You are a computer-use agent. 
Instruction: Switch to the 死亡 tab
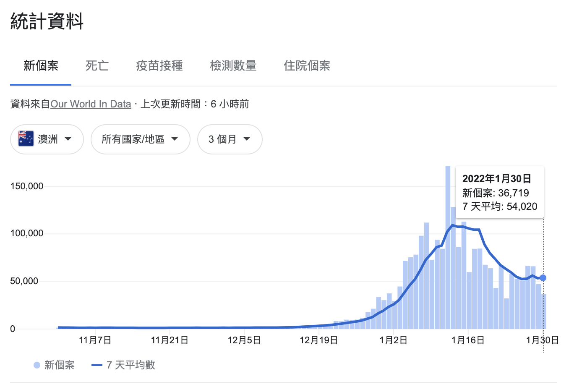point(97,66)
